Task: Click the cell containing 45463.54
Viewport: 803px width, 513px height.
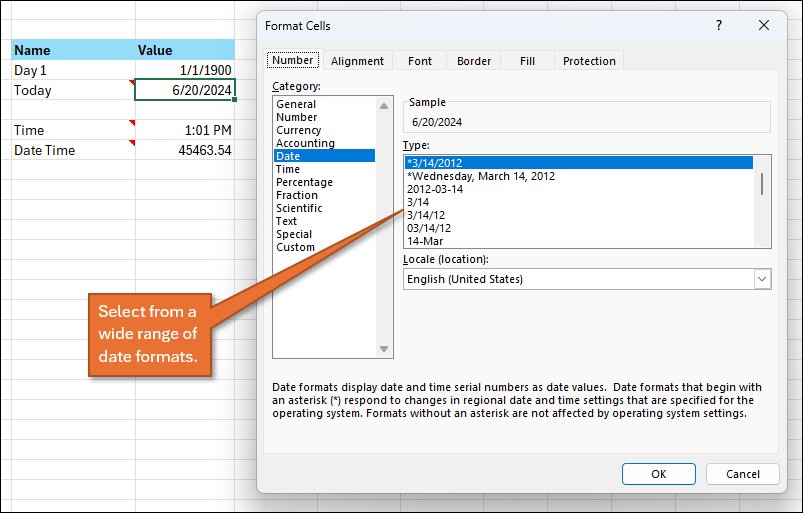Action: (x=185, y=150)
